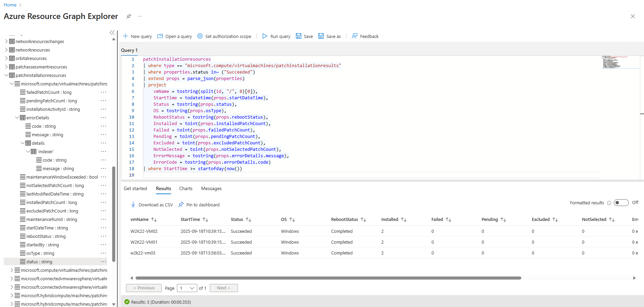
Task: Go to Home breadcrumb link
Action: click(x=10, y=5)
